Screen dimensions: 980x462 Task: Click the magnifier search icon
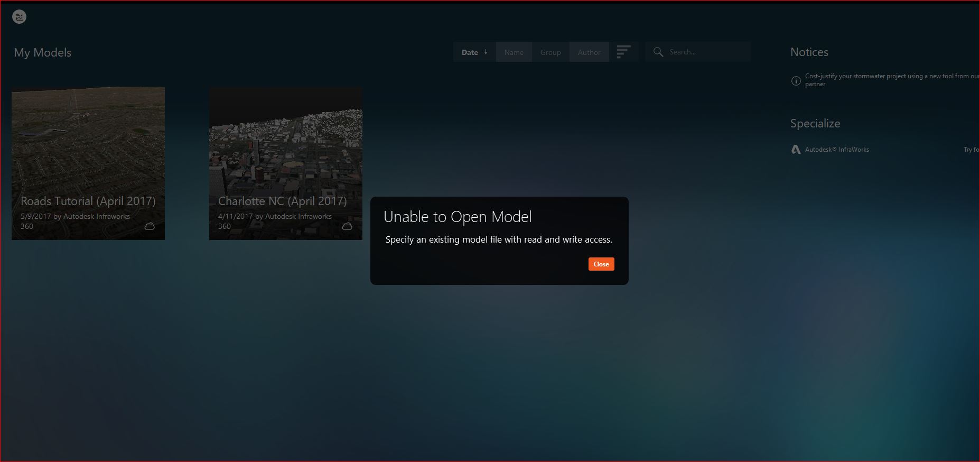[x=658, y=52]
